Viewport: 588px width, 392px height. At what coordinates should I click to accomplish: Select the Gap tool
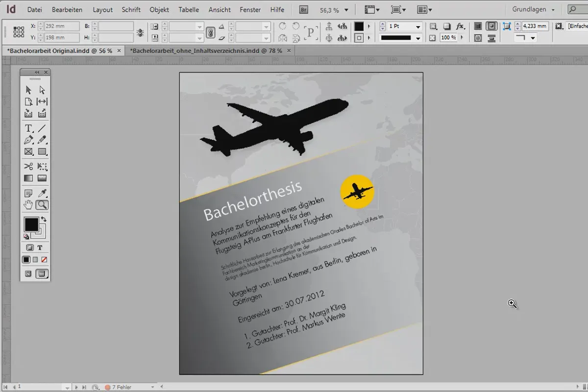point(42,101)
